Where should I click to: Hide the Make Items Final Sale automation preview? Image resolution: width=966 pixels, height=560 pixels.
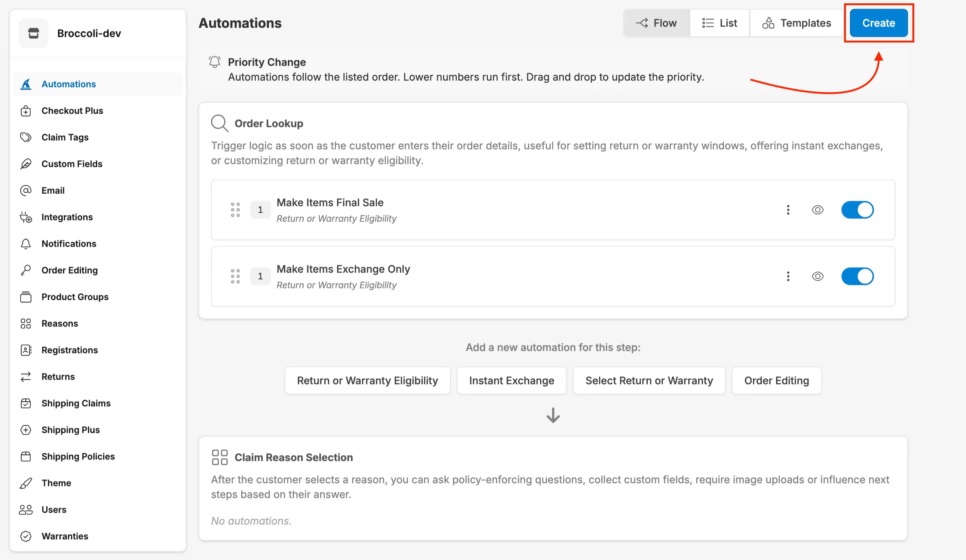[817, 210]
